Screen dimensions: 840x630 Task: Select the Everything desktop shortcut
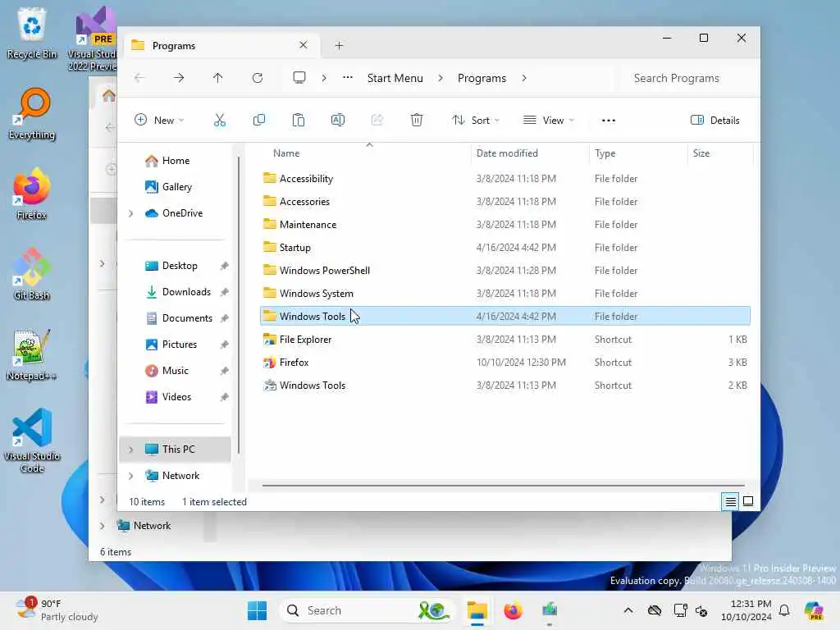tap(32, 113)
